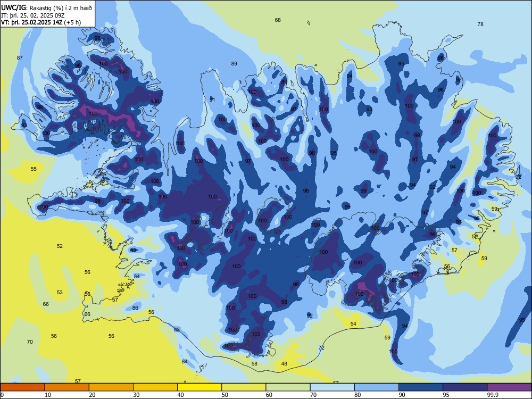
Task: Click the value 72 on the map
Action: coord(321,348)
